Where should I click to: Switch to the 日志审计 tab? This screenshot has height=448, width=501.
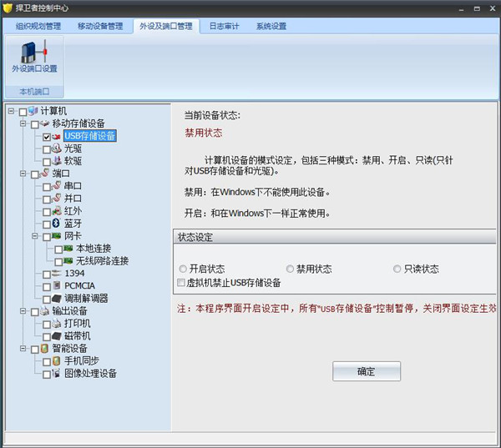click(223, 26)
